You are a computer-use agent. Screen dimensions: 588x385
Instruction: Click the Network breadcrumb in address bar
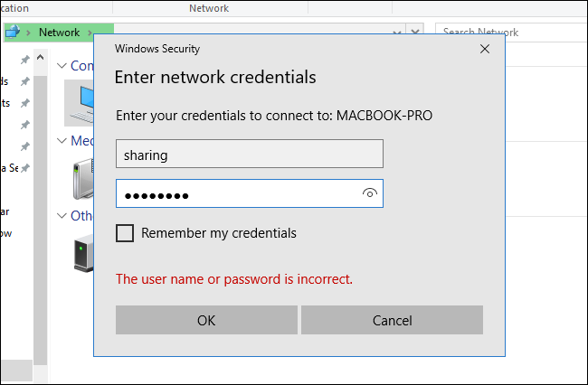tap(59, 33)
